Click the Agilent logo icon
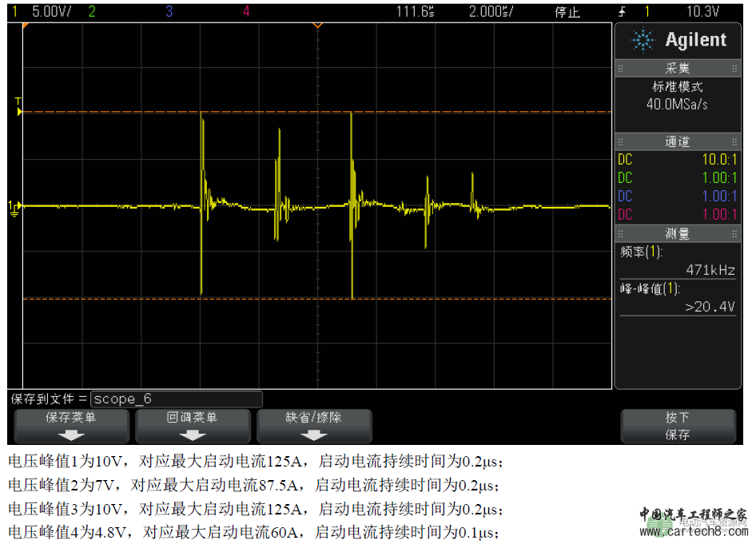Viewport: 756px width, 544px height. [x=642, y=40]
